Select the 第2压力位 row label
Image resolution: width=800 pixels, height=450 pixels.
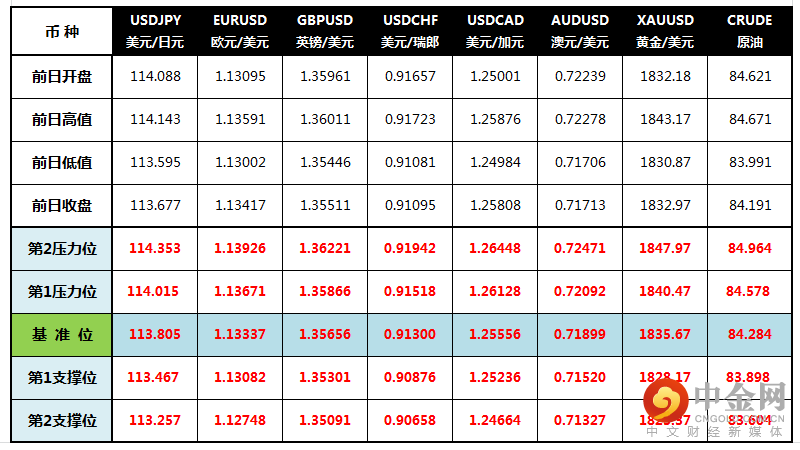[x=62, y=249]
